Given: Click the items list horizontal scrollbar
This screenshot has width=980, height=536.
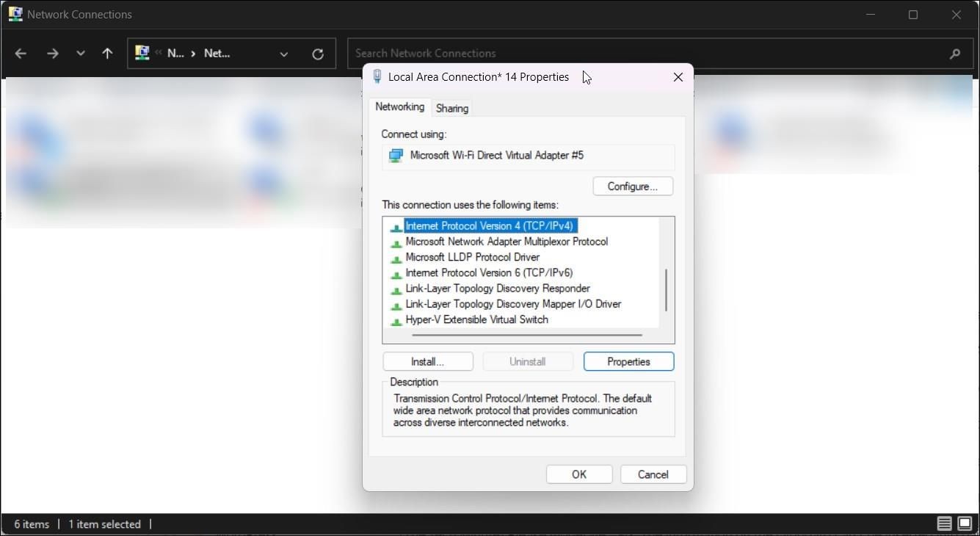Looking at the screenshot, I should pyautogui.click(x=527, y=335).
